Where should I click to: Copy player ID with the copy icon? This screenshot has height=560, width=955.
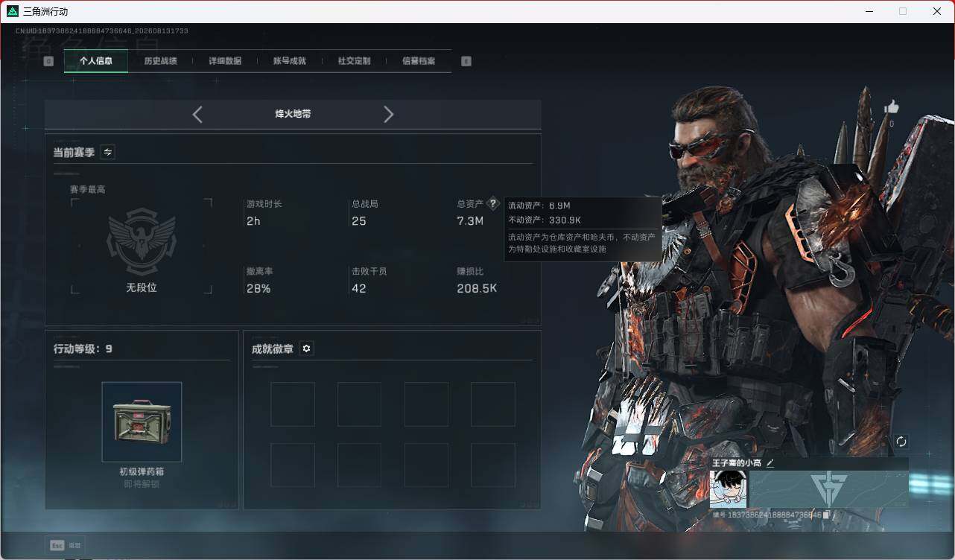coord(826,515)
